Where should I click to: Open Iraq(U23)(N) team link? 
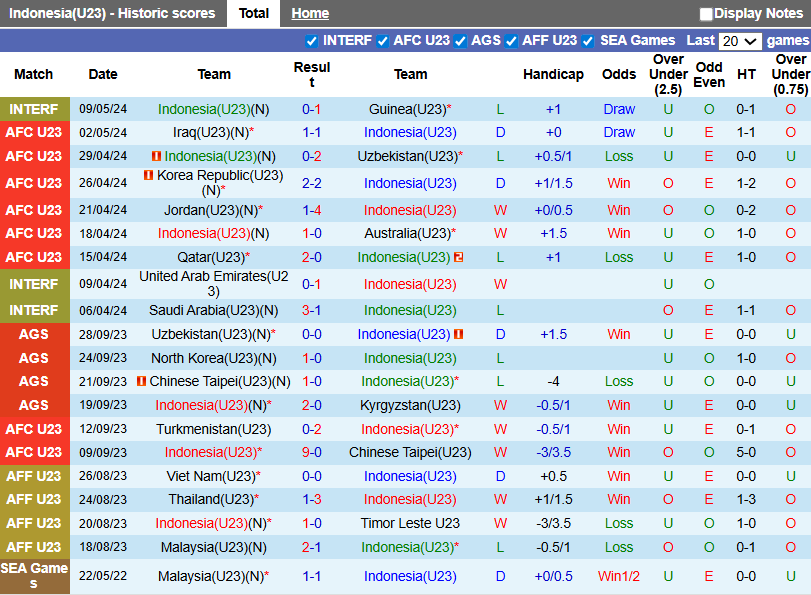[x=213, y=132]
